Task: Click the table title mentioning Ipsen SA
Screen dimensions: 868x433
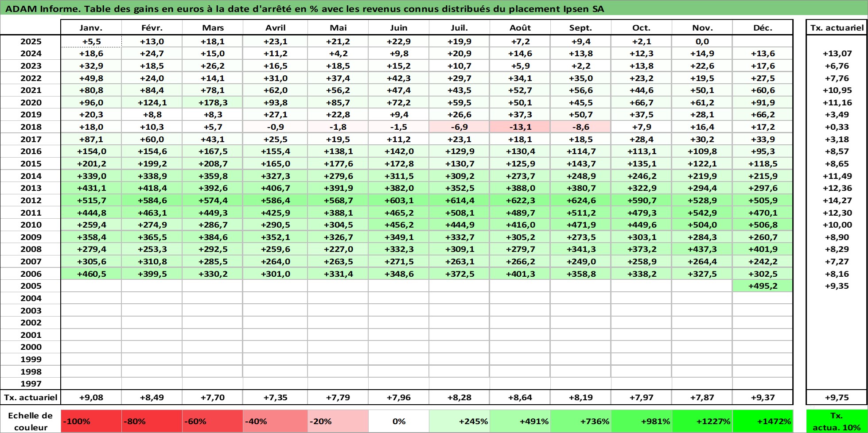Action: [x=304, y=9]
